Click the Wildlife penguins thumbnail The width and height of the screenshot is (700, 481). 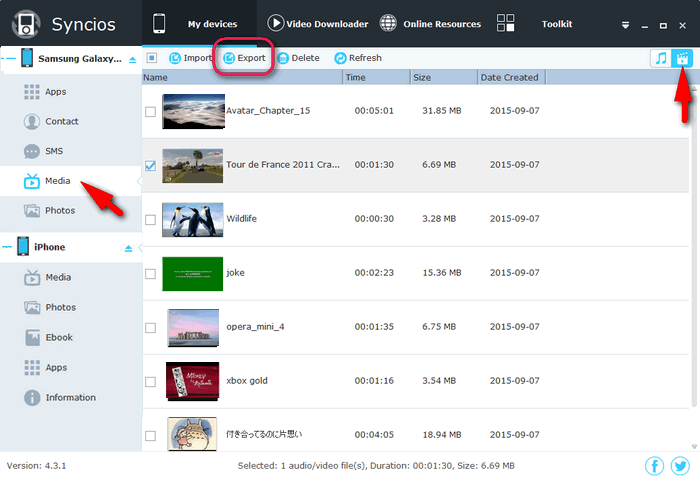[192, 220]
